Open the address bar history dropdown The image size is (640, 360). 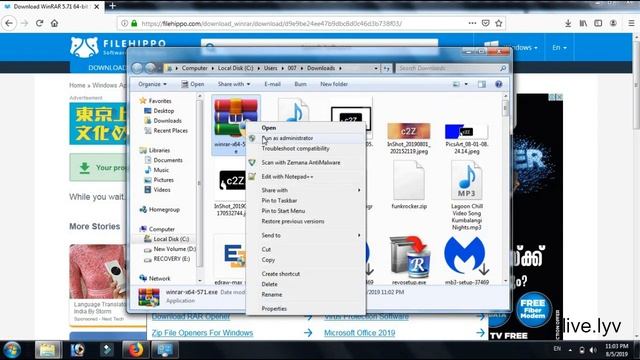tap(376, 68)
